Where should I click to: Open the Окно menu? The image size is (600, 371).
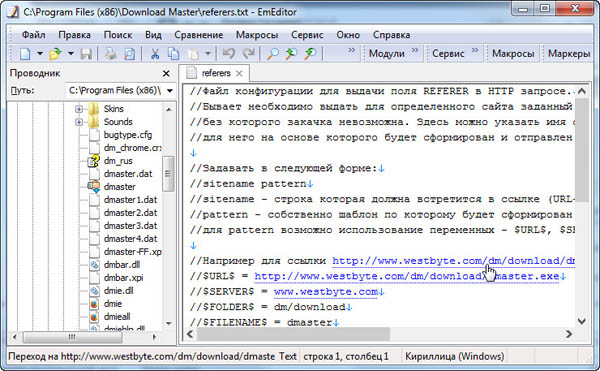(x=348, y=35)
